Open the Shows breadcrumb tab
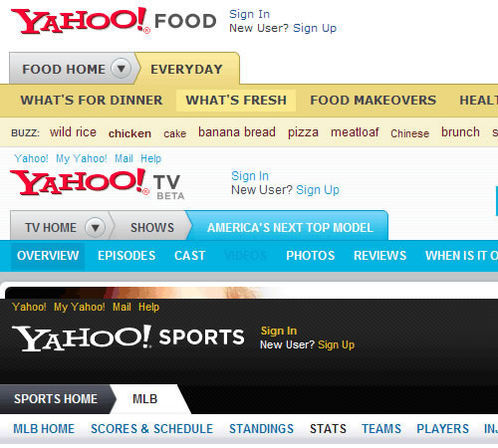This screenshot has width=498, height=448. click(x=152, y=228)
